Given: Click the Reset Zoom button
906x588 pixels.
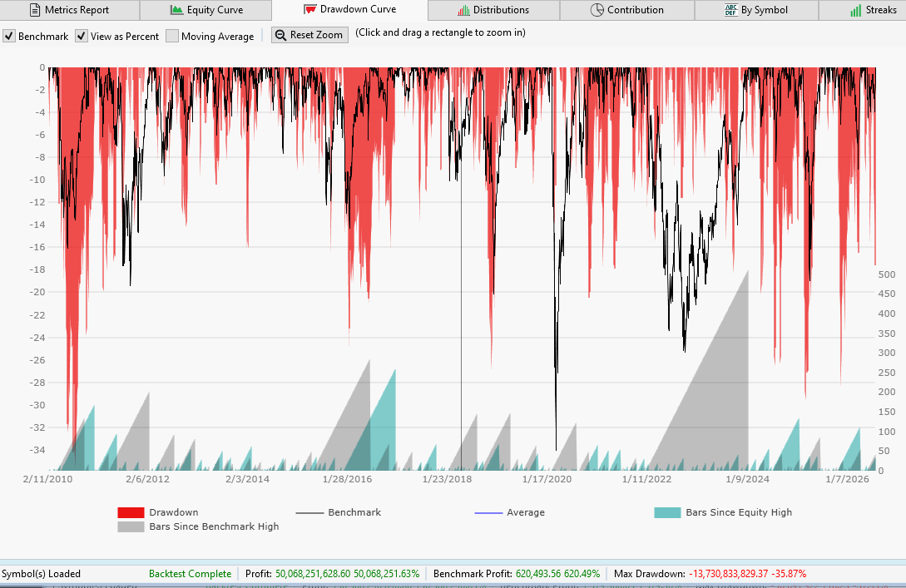Looking at the screenshot, I should click(309, 35).
